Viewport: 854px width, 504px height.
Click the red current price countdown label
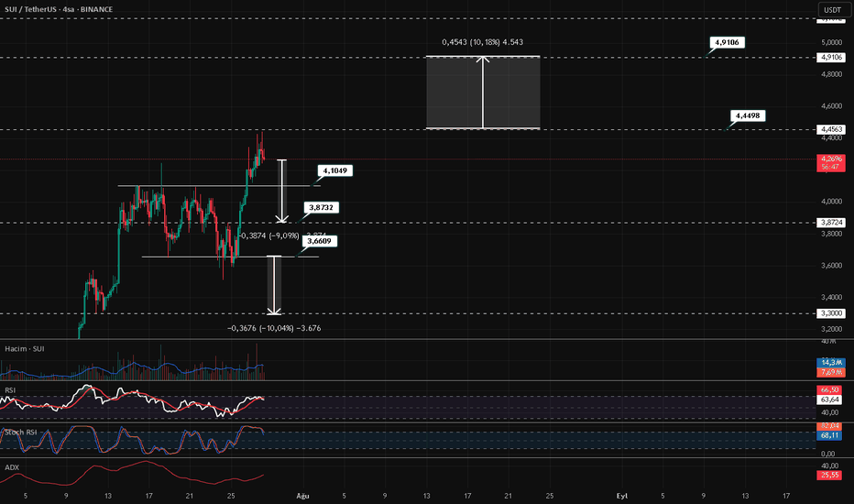click(831, 163)
